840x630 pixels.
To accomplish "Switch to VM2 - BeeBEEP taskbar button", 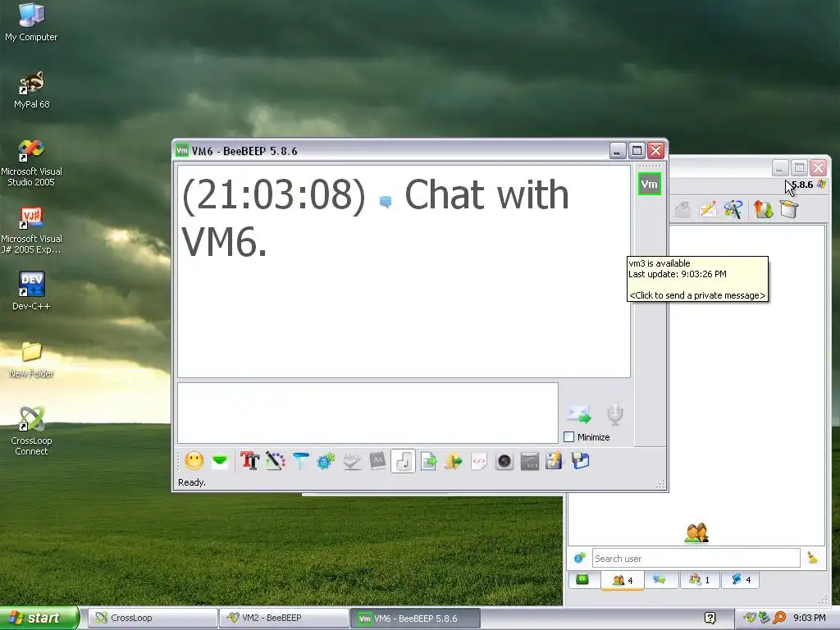I will (285, 618).
